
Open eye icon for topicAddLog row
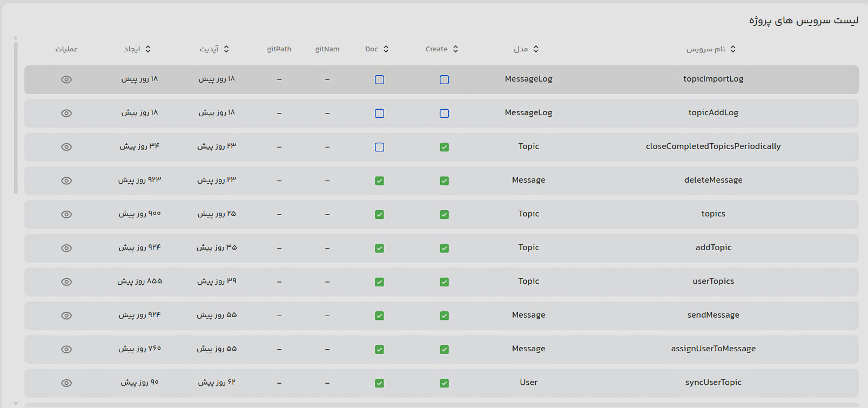pos(66,113)
